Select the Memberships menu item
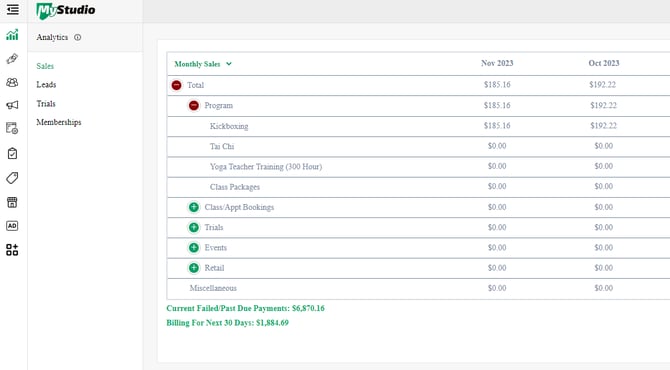 pyautogui.click(x=59, y=122)
